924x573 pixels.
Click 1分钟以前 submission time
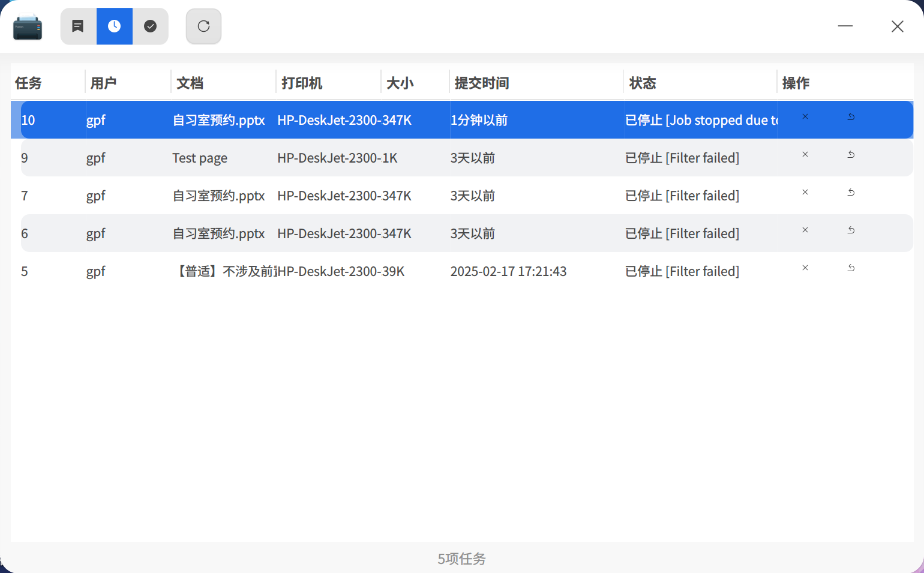pyautogui.click(x=479, y=120)
